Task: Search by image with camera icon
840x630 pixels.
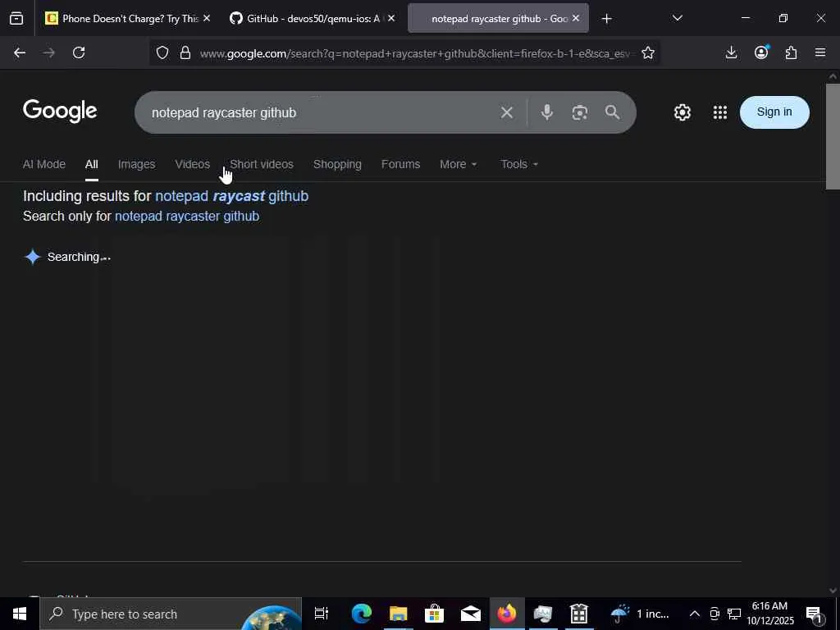Action: 580,112
